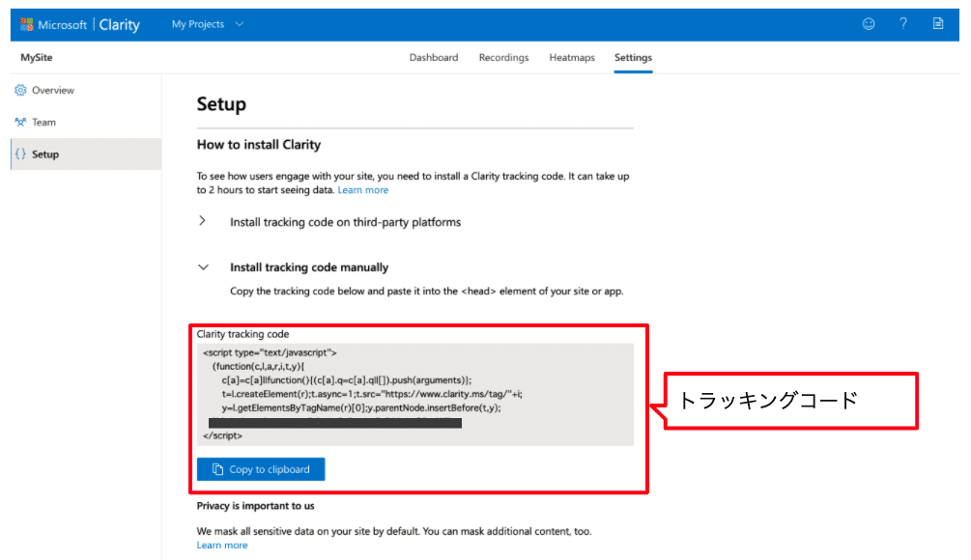Click the Team people icon in the sidebar
The width and height of the screenshot is (971, 560).
click(20, 122)
